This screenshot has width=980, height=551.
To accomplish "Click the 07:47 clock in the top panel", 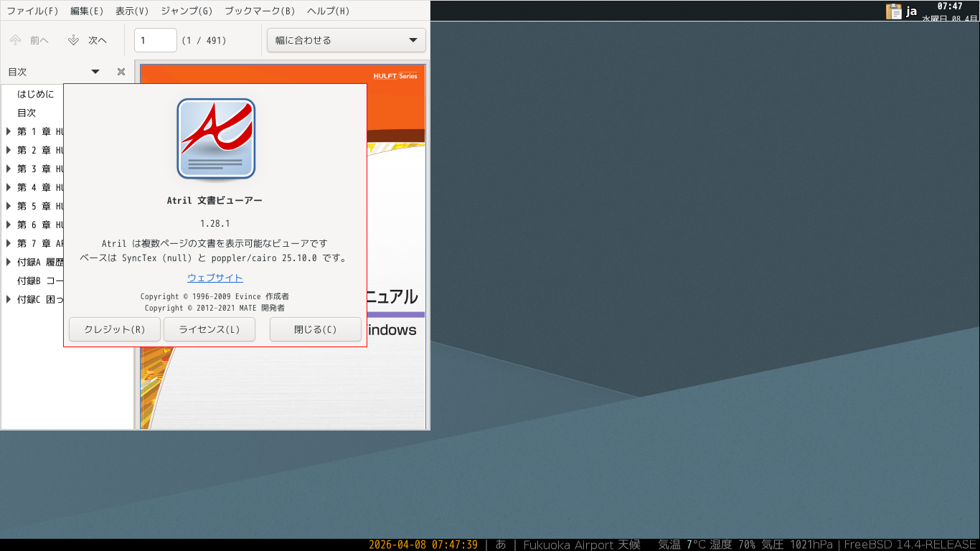I will [x=950, y=6].
